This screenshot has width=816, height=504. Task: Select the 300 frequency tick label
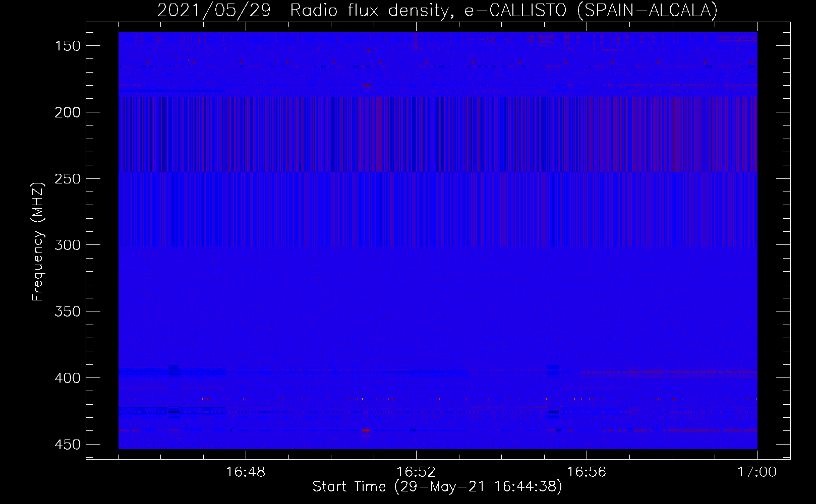point(67,245)
